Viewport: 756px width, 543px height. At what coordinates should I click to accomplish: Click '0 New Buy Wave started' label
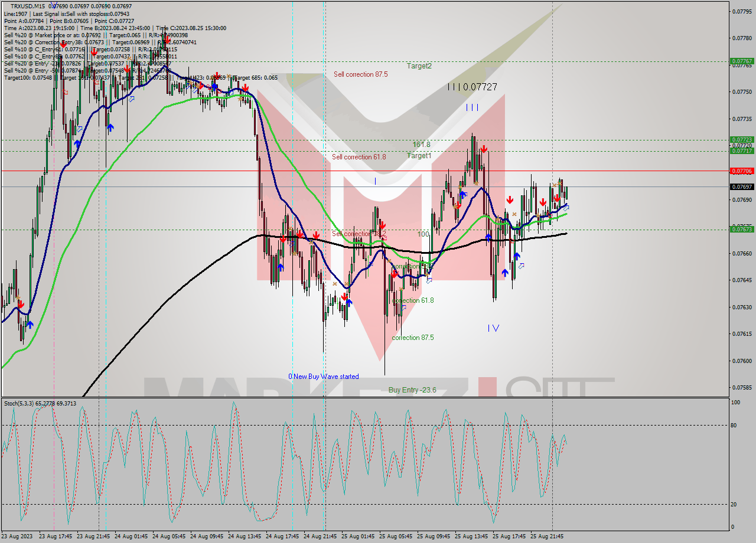click(x=323, y=377)
